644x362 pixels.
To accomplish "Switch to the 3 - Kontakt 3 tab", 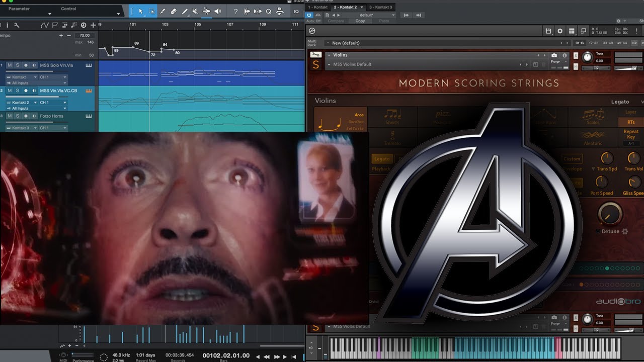I will point(380,7).
